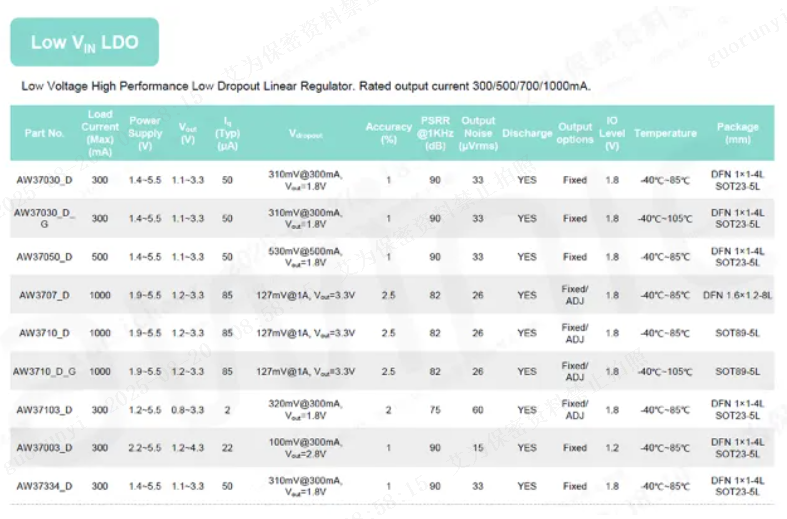Image resolution: width=787 pixels, height=519 pixels.
Task: Click the AW3707_D part number
Action: (x=44, y=295)
